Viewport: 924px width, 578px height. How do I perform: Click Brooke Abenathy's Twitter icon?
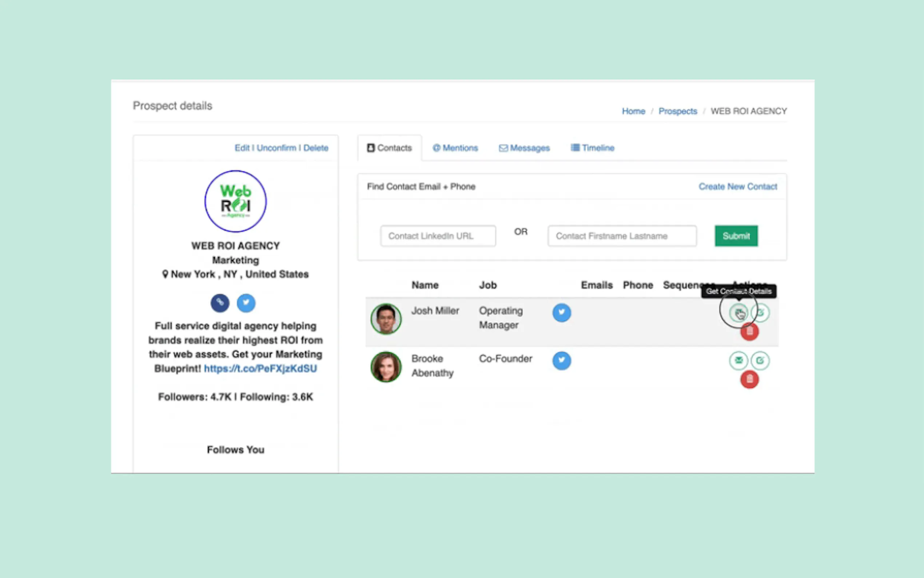click(561, 360)
